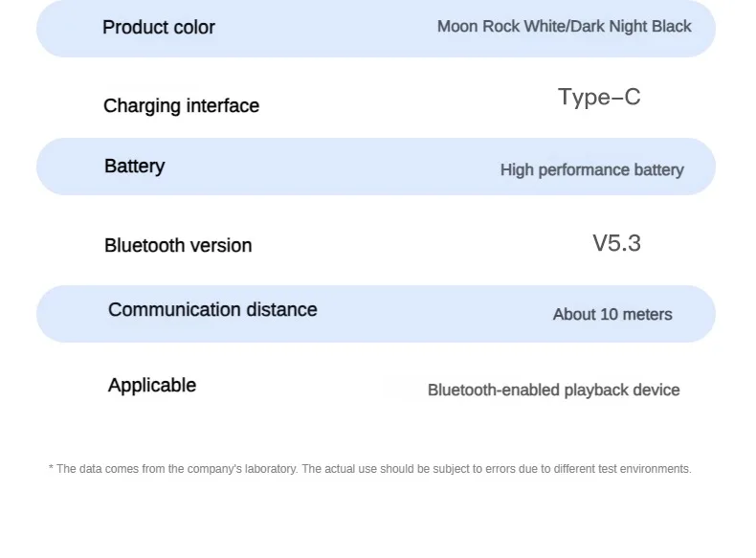Click the "Product color" label
The height and width of the screenshot is (558, 756).
pos(158,28)
